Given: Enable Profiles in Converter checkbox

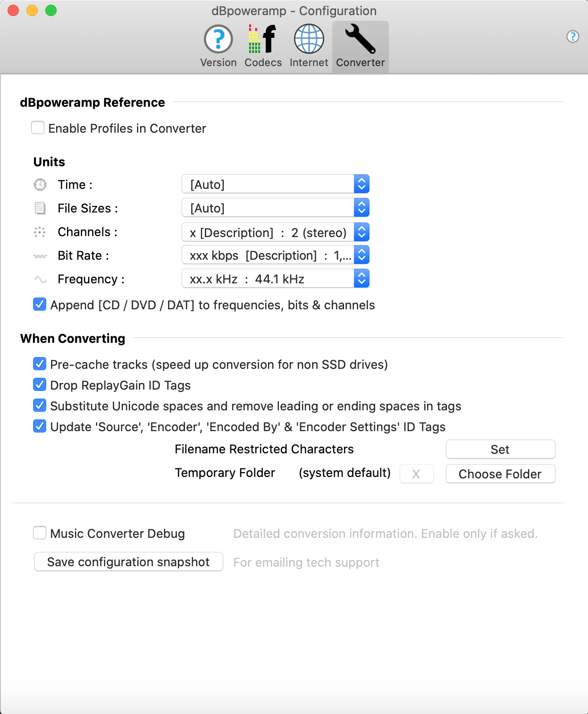Looking at the screenshot, I should (x=38, y=128).
